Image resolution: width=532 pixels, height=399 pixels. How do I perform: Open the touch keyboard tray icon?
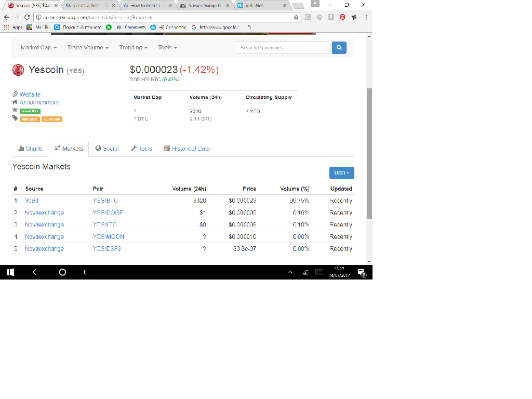pos(319,272)
